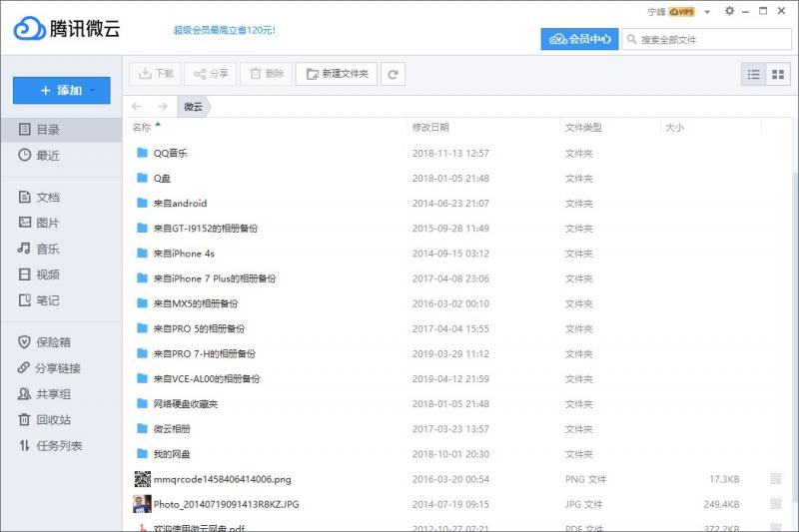Screen dimensions: 799x532
Task: Select the file name Photo_20140719091413R8KZ.JPG
Action: pyautogui.click(x=227, y=504)
